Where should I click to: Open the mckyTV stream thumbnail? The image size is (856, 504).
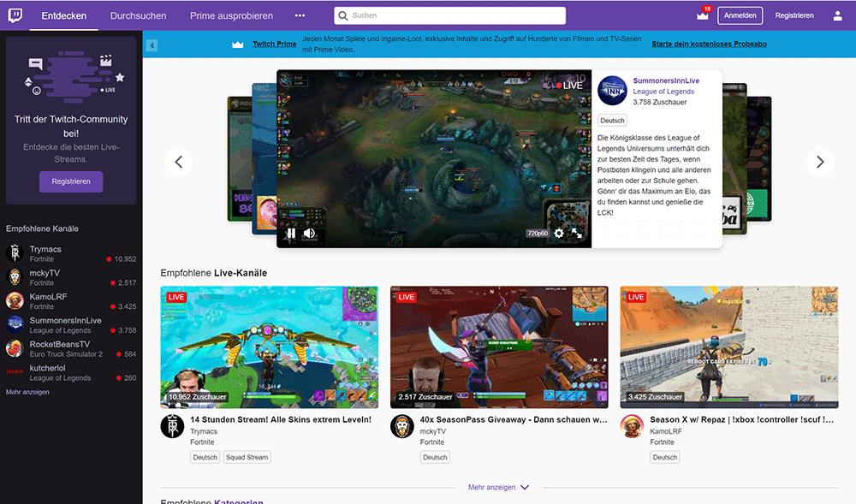click(499, 347)
